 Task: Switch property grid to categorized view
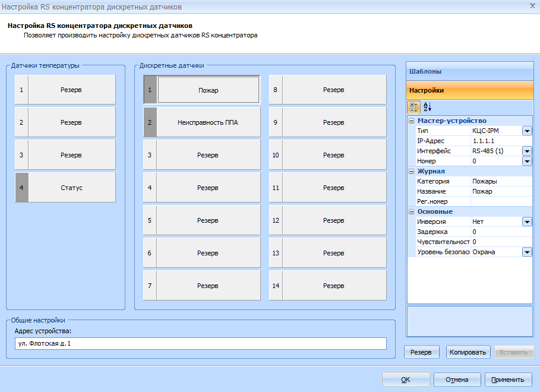pyautogui.click(x=414, y=107)
